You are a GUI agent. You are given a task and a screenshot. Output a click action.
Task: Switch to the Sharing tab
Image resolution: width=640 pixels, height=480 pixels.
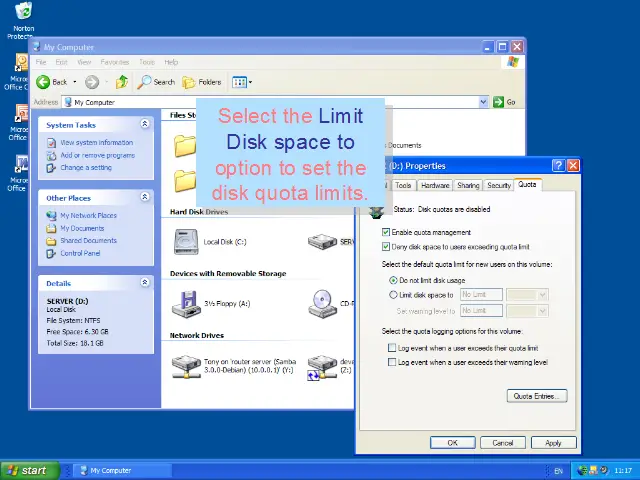coord(468,185)
